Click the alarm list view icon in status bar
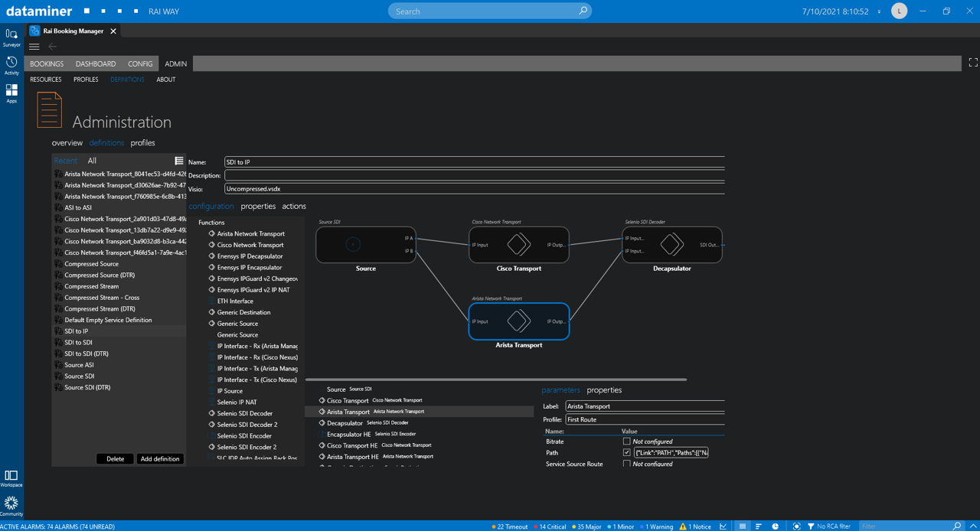The width and height of the screenshot is (980, 531). pyautogui.click(x=742, y=526)
